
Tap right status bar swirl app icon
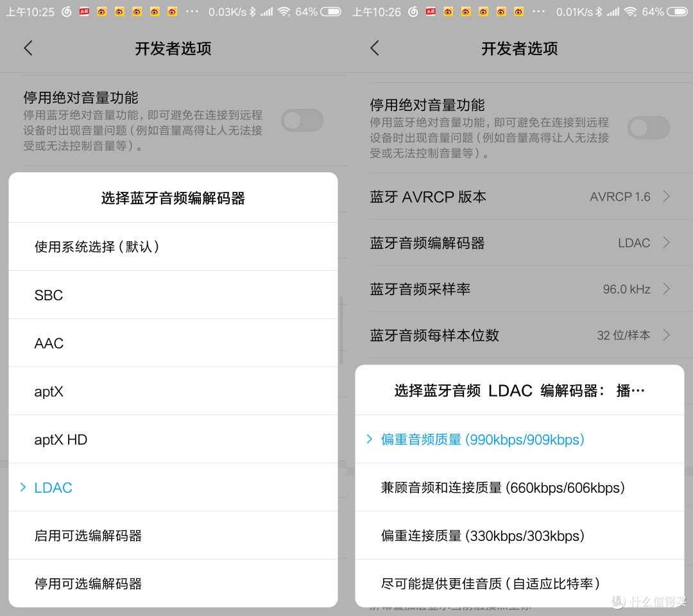tap(413, 12)
